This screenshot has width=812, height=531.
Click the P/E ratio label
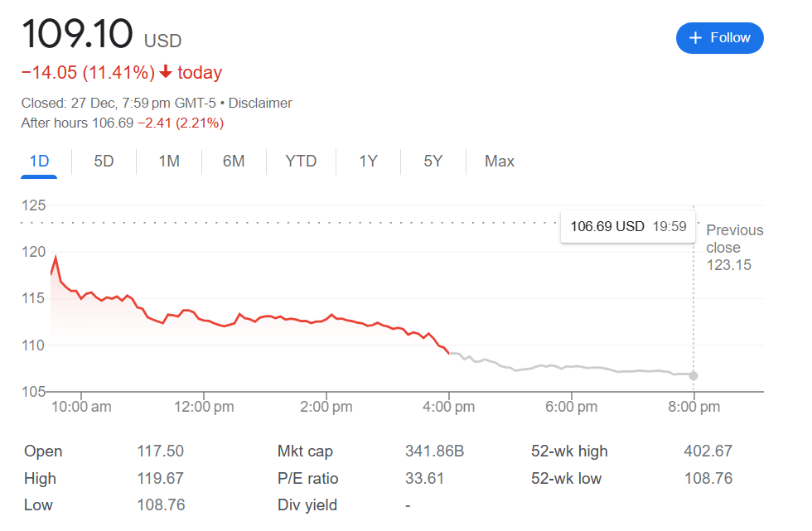click(308, 479)
